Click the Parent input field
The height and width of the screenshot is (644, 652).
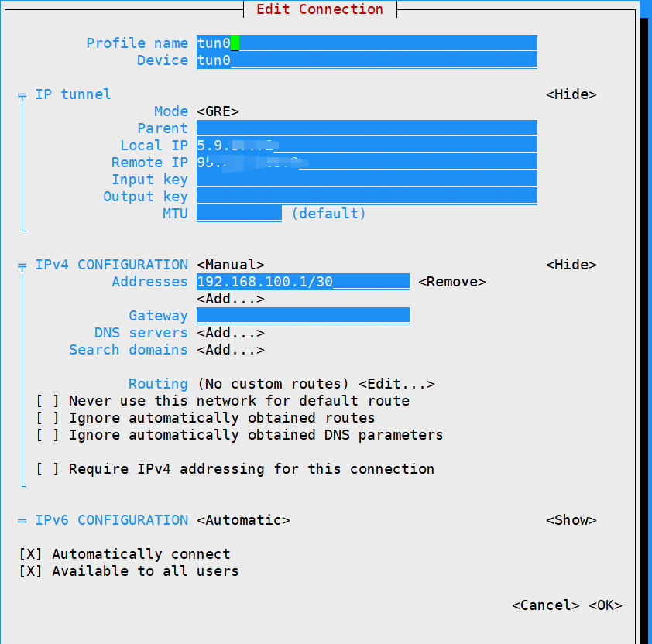tap(366, 128)
